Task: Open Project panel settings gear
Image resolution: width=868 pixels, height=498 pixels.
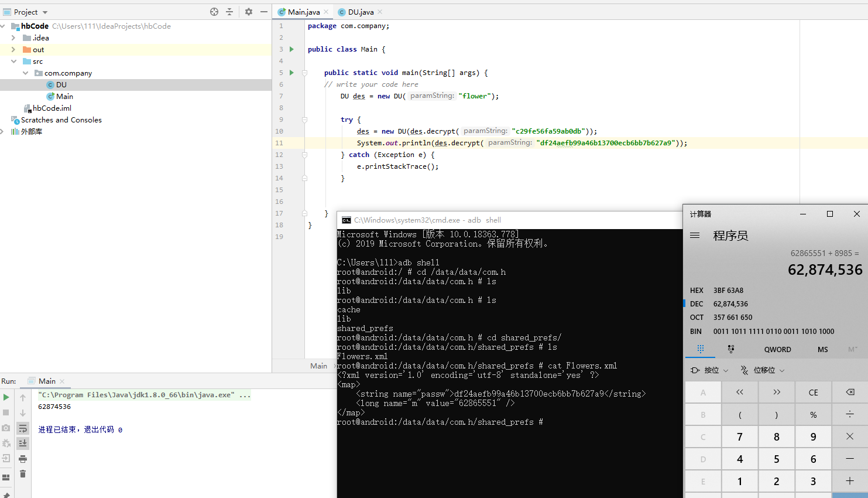Action: 249,12
